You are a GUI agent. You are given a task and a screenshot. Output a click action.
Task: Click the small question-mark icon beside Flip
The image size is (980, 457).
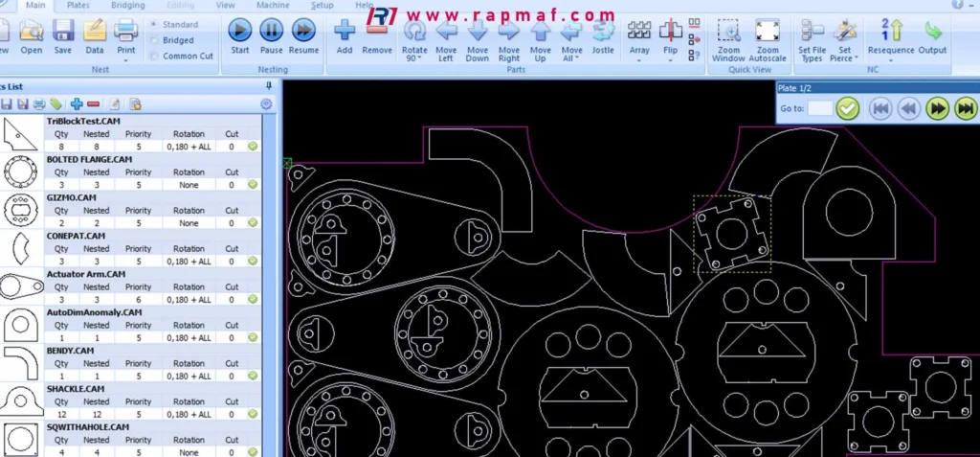694,56
